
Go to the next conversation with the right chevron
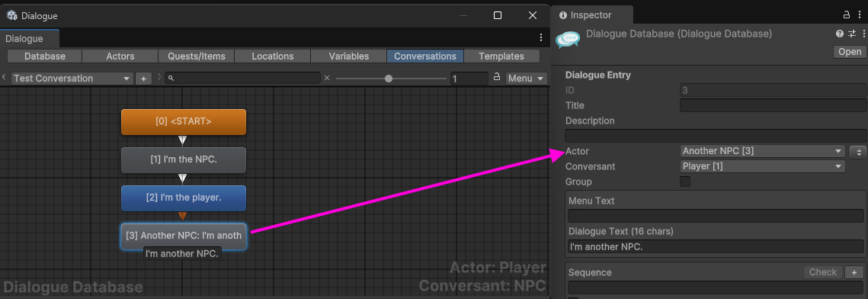pyautogui.click(x=159, y=78)
